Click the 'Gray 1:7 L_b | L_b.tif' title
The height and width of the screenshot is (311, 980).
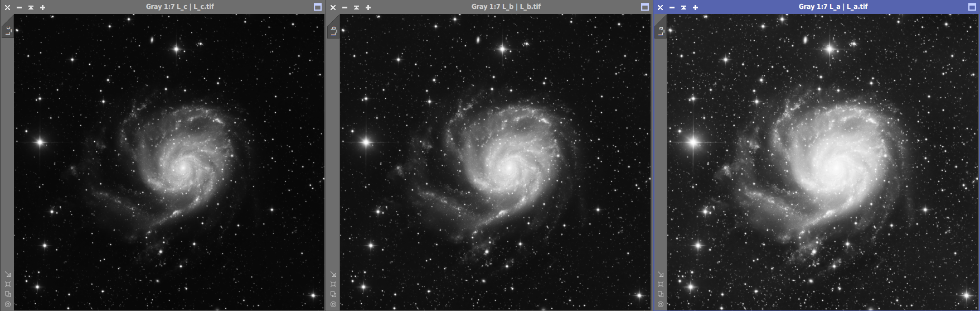point(506,7)
